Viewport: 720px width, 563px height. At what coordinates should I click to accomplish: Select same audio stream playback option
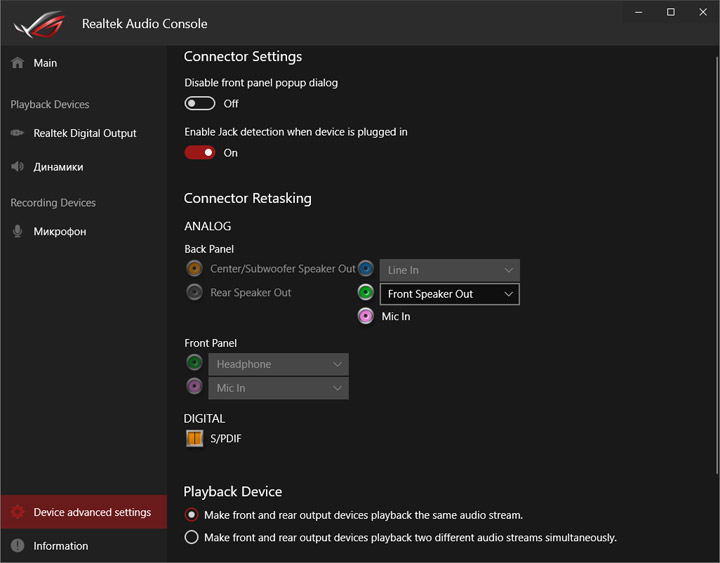[192, 515]
